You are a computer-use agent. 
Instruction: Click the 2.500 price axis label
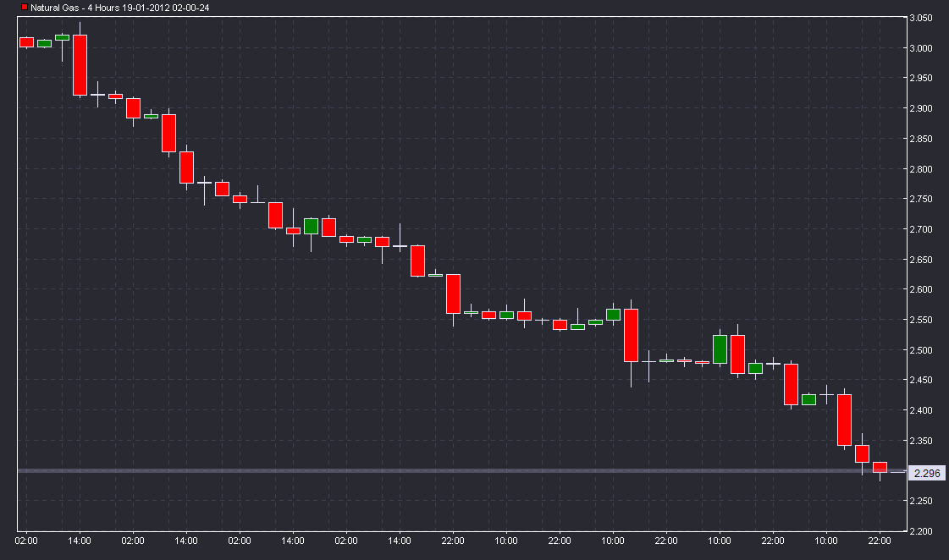(x=921, y=349)
